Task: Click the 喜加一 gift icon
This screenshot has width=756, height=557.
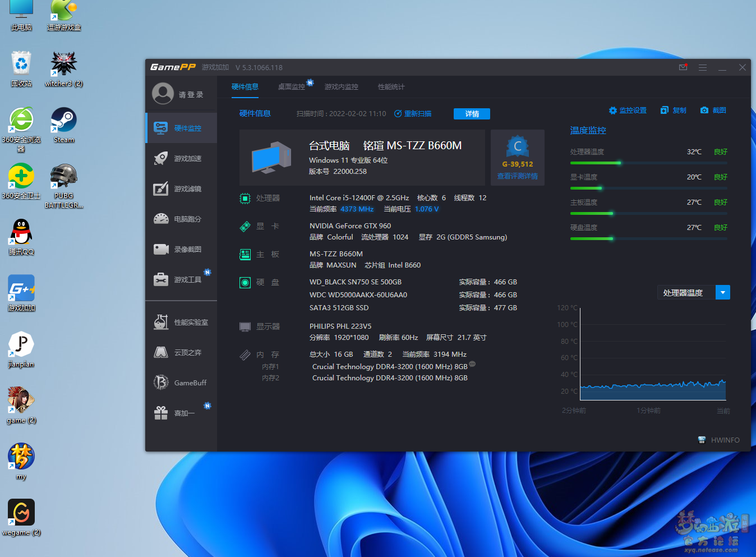Action: coord(161,413)
